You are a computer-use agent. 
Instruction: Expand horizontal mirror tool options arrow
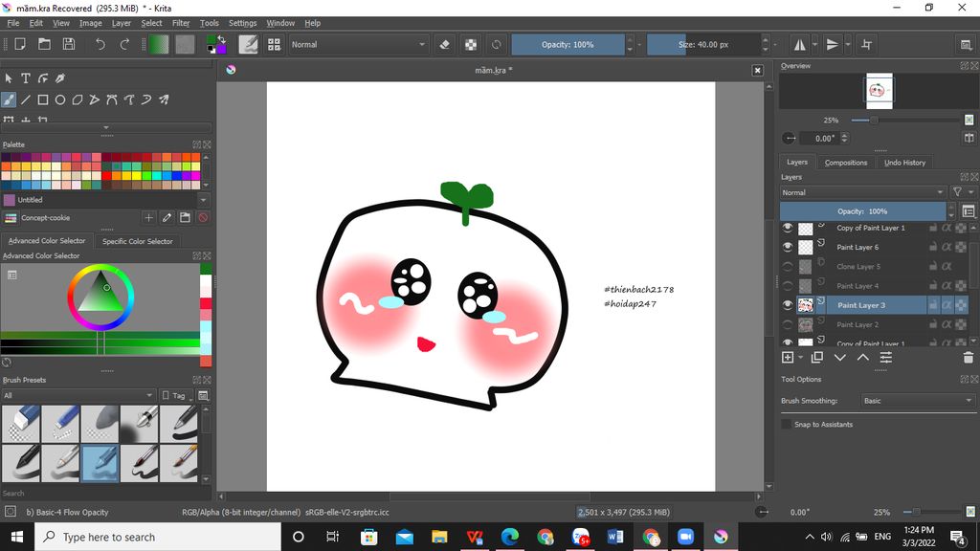click(x=814, y=44)
